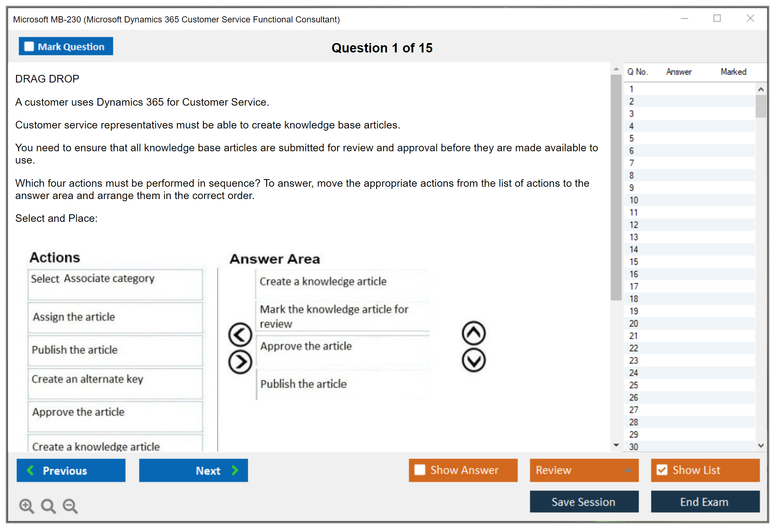Open the Review dropdown menu
778x532 pixels.
click(628, 470)
